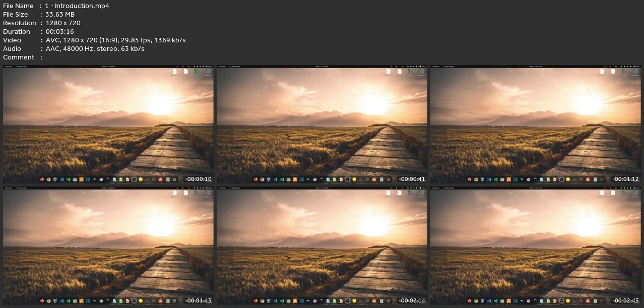Click VirtualBox icon in the 00:00:10 frame dock
644x308 pixels.
click(x=55, y=179)
